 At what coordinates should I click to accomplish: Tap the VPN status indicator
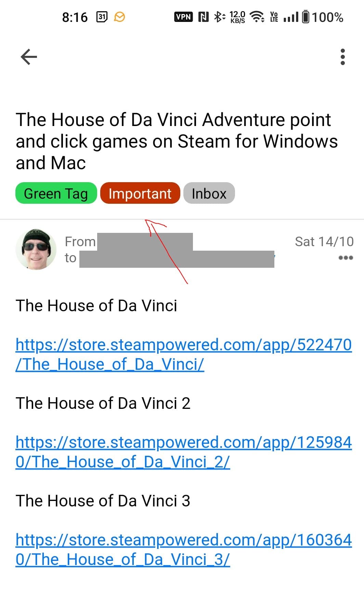pos(183,17)
